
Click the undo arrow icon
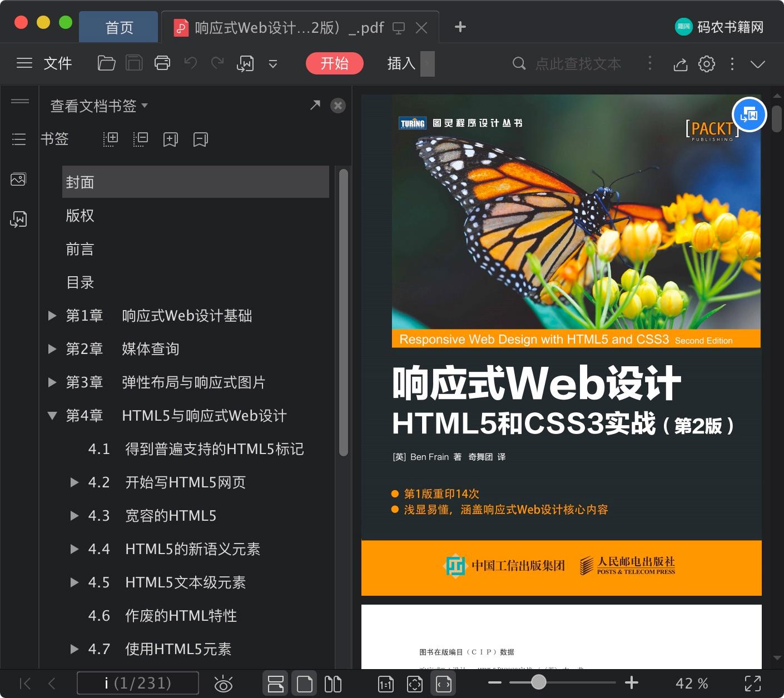coord(191,63)
